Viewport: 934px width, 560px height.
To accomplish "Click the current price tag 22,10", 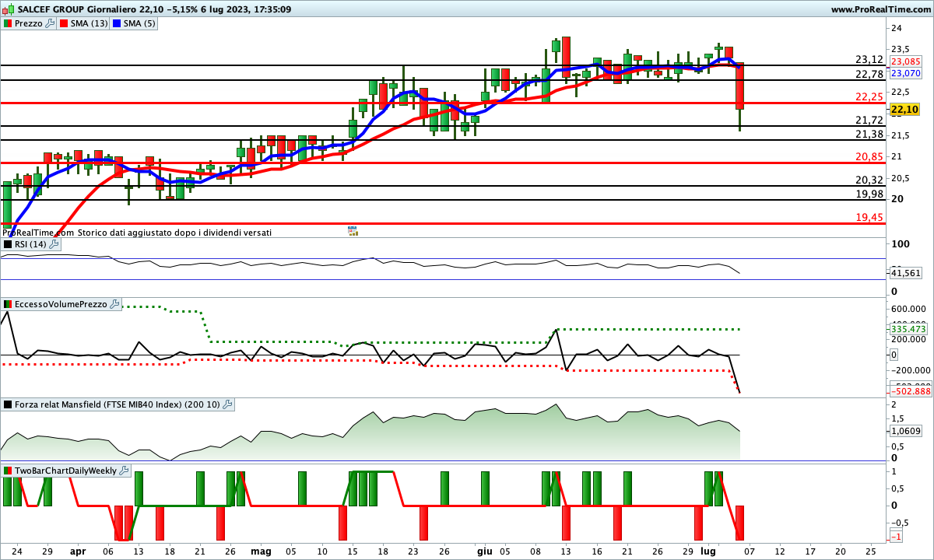I will coord(904,110).
